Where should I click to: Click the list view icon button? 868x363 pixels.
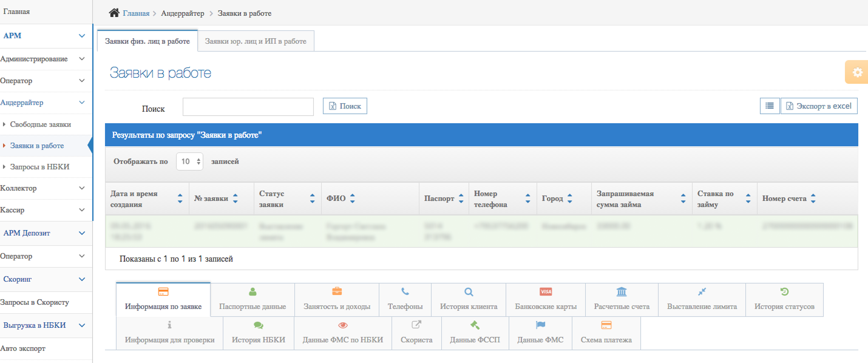coord(770,106)
